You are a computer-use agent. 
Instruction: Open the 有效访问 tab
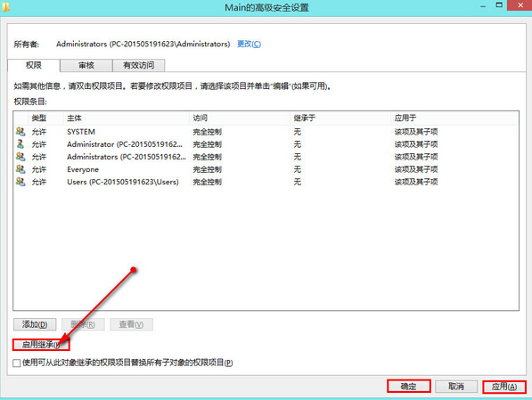point(138,65)
